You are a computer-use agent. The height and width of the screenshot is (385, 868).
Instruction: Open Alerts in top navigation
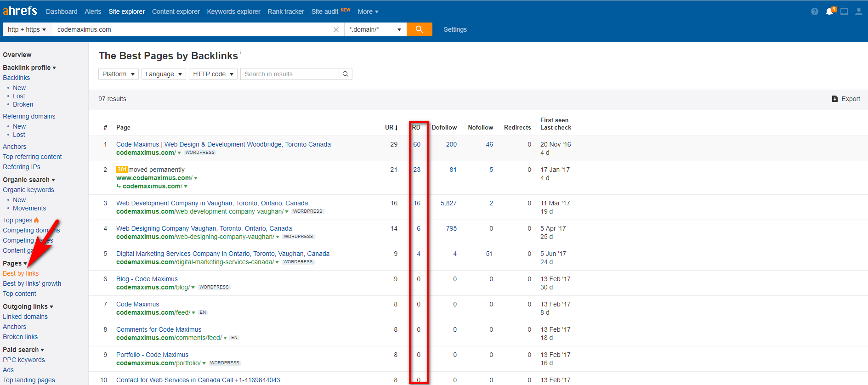pos(93,11)
